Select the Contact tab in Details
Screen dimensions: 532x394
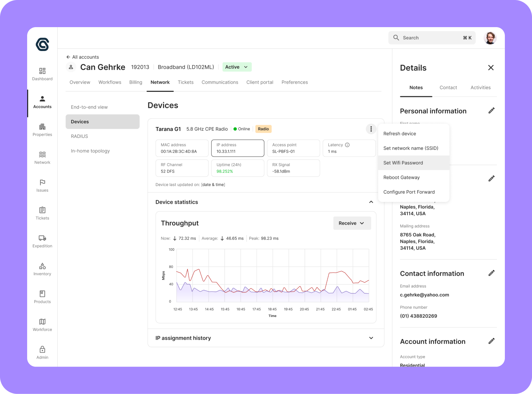[x=448, y=88]
